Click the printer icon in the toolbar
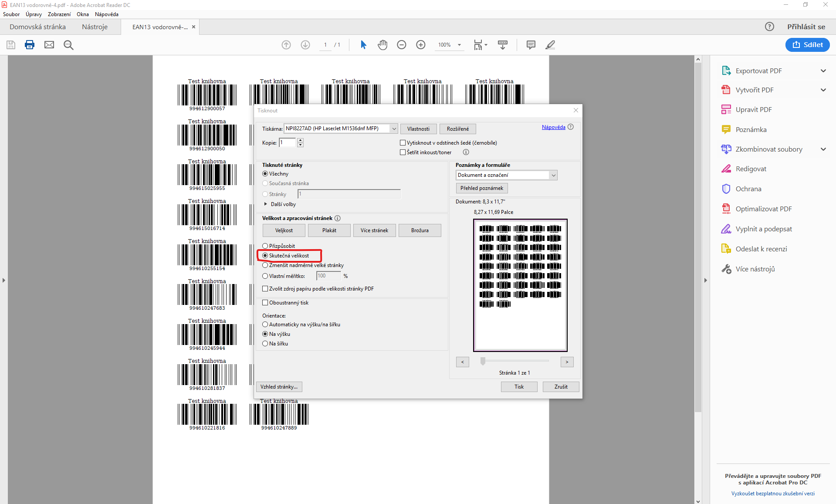 click(30, 45)
